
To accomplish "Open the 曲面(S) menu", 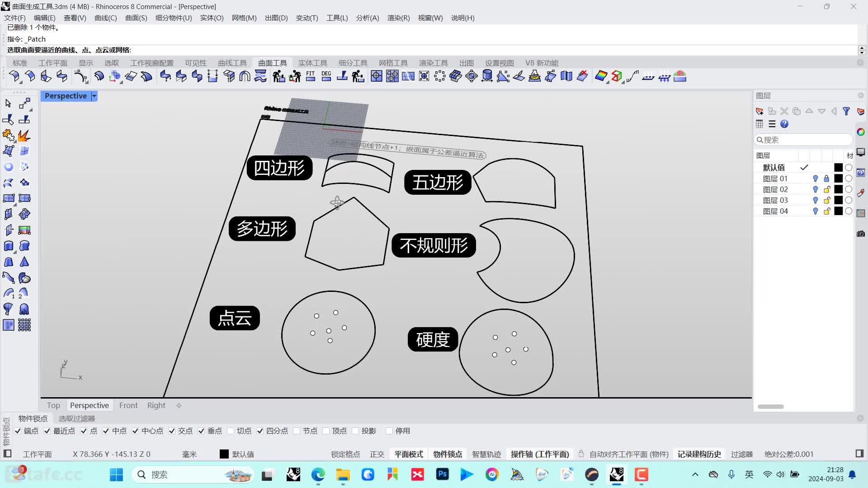I will tap(136, 18).
